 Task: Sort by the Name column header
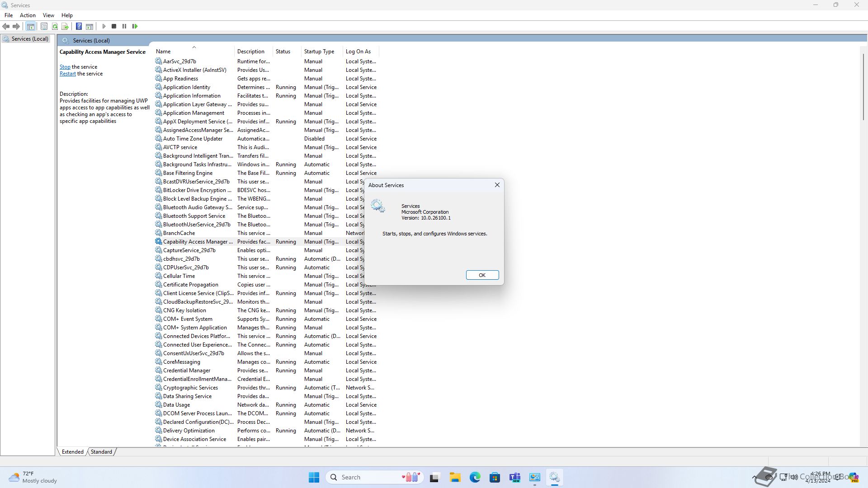point(193,52)
